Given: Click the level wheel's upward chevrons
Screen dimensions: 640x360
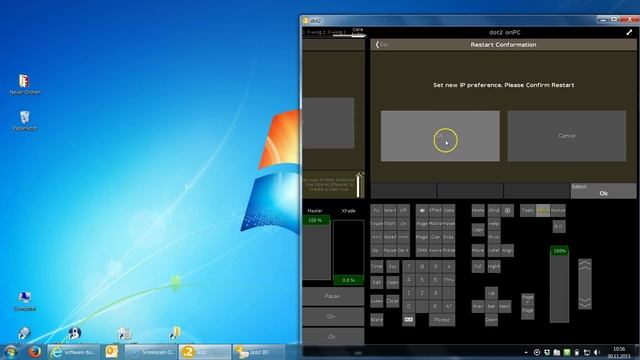Looking at the screenshot, I should click(x=584, y=265).
